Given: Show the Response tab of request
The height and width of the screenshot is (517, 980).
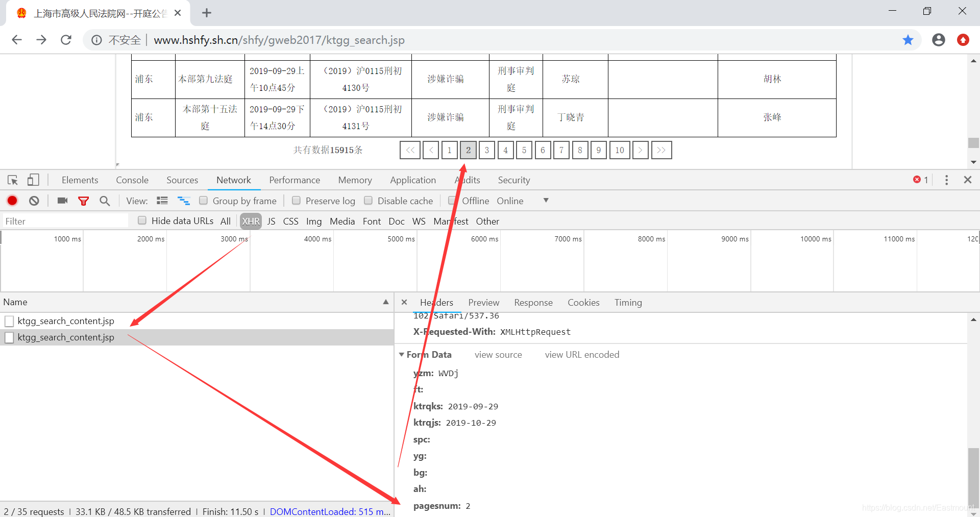Looking at the screenshot, I should [533, 302].
